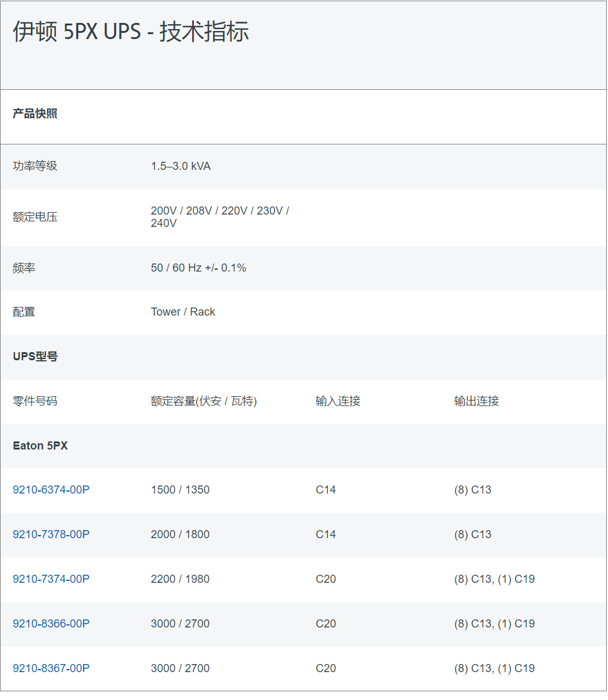The image size is (608, 700).
Task: Select the value Tower / Rack
Action: (183, 312)
